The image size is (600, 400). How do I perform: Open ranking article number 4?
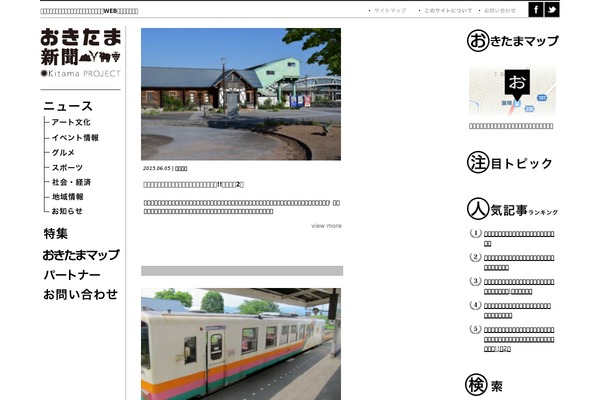tap(517, 310)
